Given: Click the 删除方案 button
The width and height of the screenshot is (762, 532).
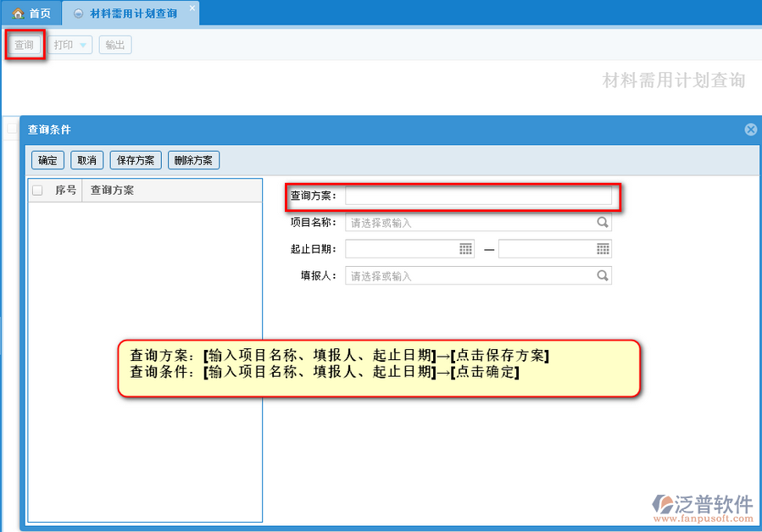Looking at the screenshot, I should pos(193,160).
